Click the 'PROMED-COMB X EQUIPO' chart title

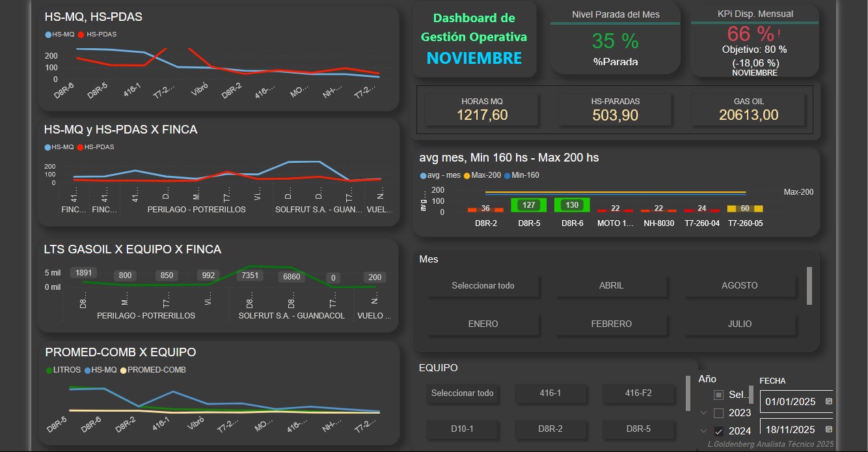[120, 352]
